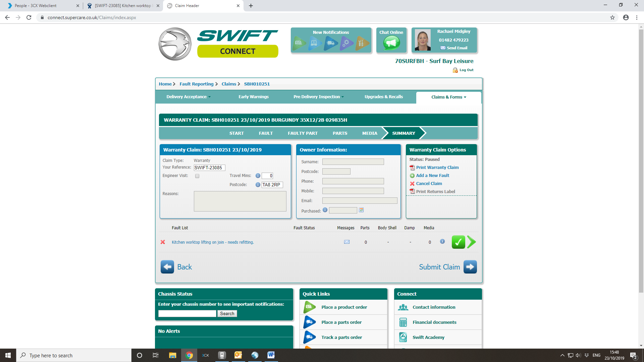Click the blue Back arrow icon
644x362 pixels.
pyautogui.click(x=167, y=267)
